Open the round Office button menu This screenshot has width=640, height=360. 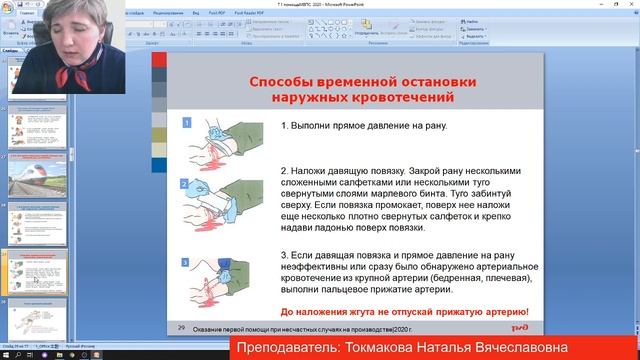click(x=7, y=7)
